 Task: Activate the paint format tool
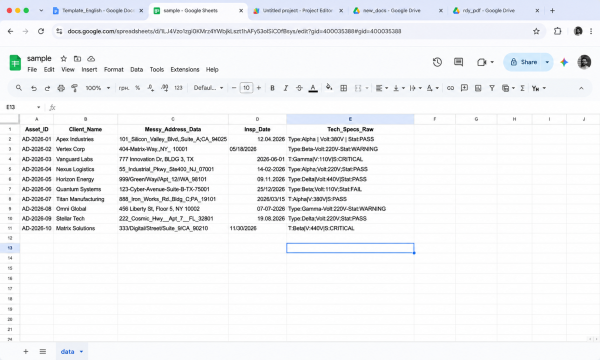click(75, 88)
